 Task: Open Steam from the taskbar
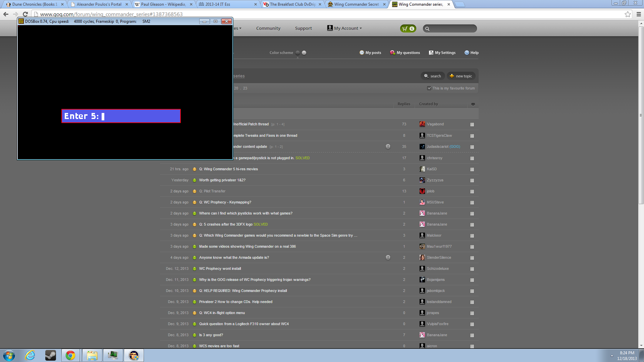click(51, 355)
